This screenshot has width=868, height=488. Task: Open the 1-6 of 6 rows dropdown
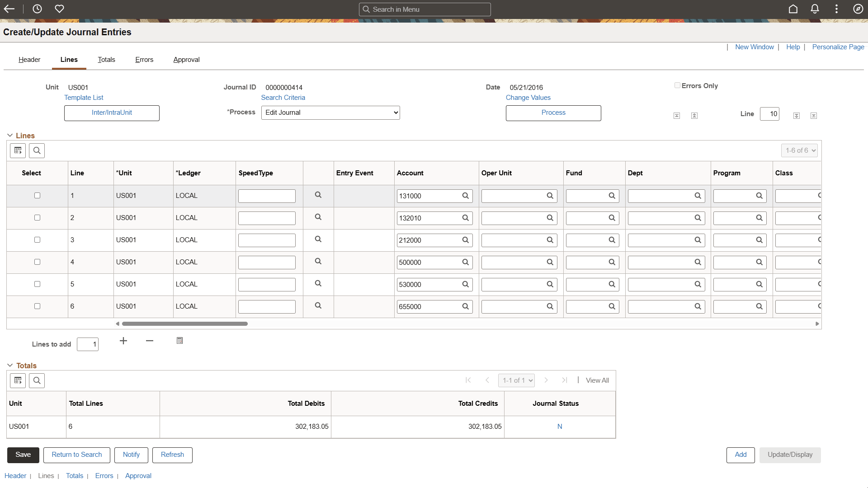click(800, 150)
